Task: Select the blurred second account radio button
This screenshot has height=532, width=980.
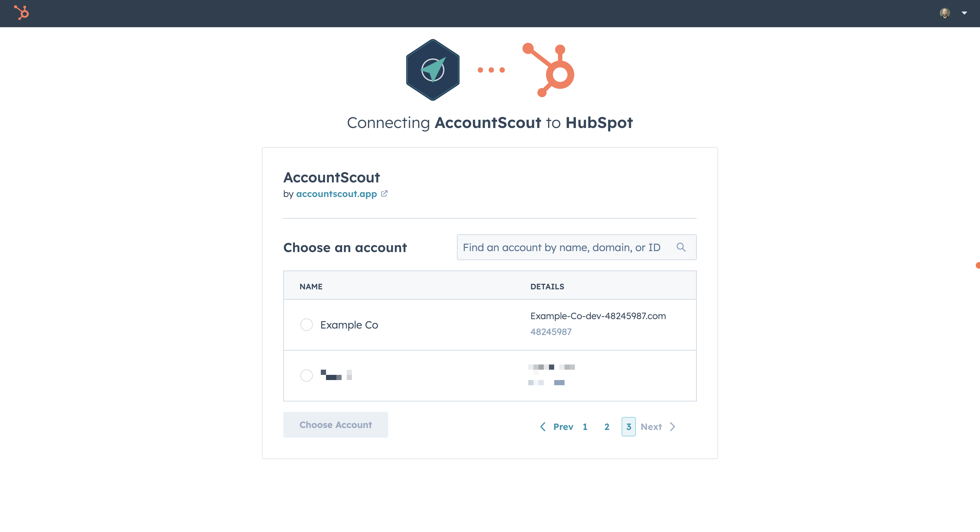Action: click(306, 376)
